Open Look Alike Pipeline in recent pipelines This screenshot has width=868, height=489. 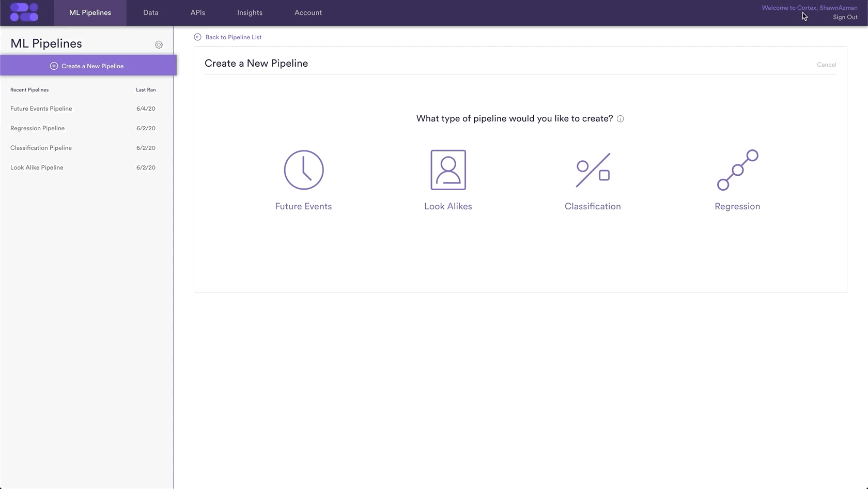pyautogui.click(x=37, y=167)
